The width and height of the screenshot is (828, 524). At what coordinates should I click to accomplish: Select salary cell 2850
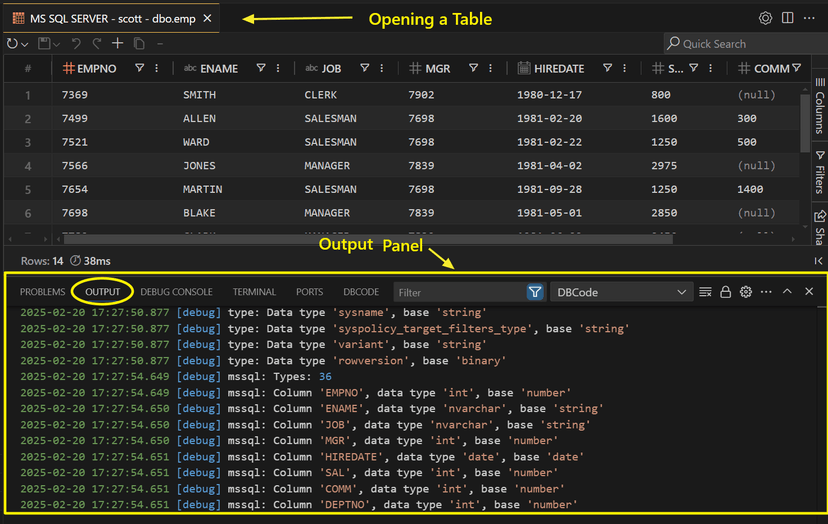coord(664,213)
